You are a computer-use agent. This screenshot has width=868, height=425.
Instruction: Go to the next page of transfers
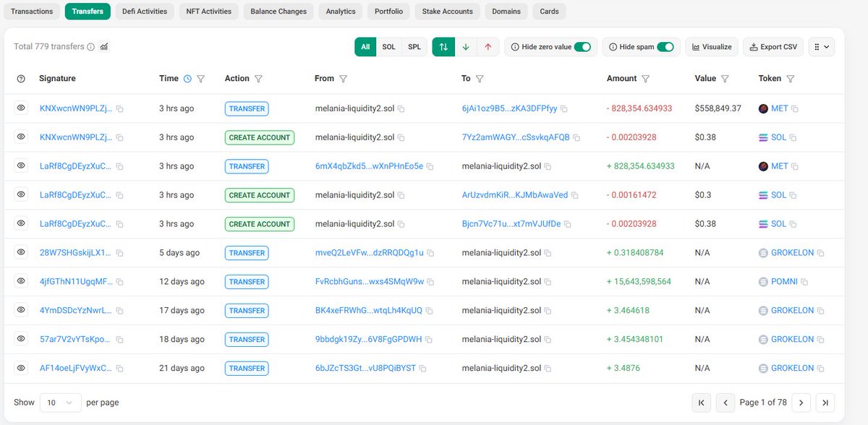tap(801, 402)
